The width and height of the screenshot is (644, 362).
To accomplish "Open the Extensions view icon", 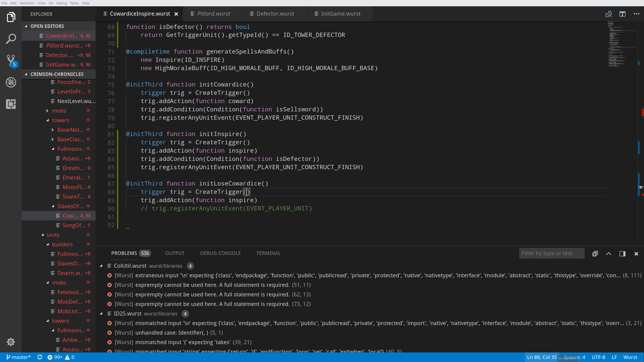I will 11,104.
